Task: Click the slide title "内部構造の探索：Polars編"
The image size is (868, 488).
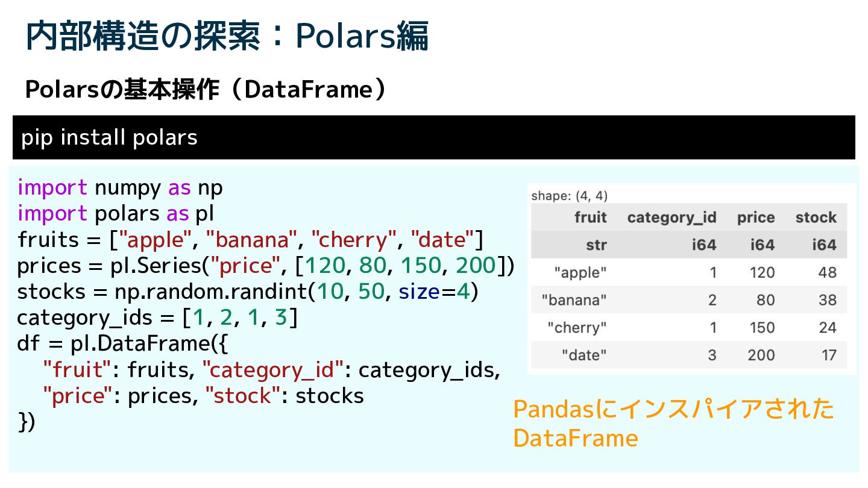Action: click(227, 37)
